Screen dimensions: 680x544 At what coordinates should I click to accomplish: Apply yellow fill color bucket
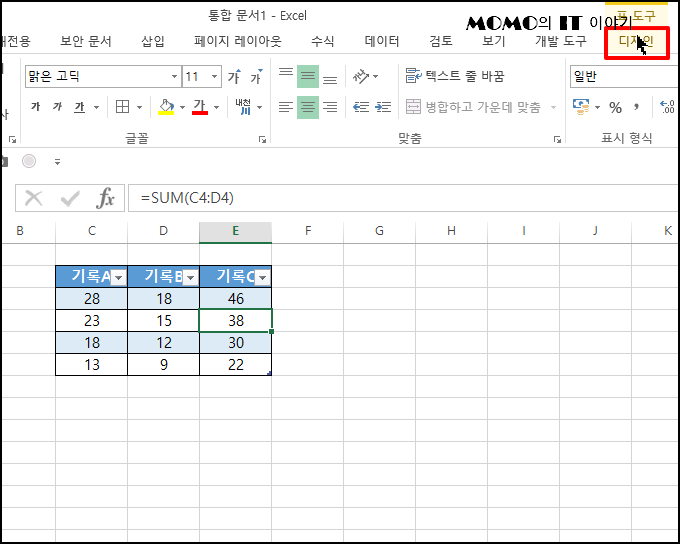tap(166, 107)
